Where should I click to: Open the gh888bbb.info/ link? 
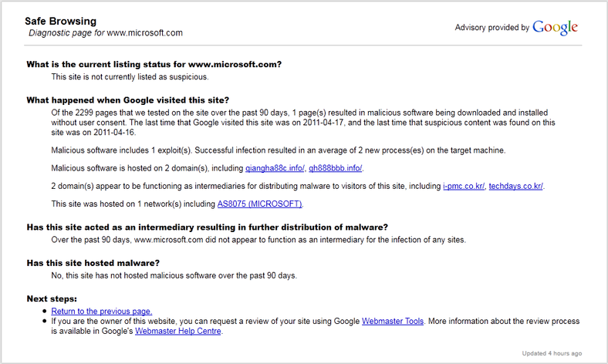click(336, 168)
